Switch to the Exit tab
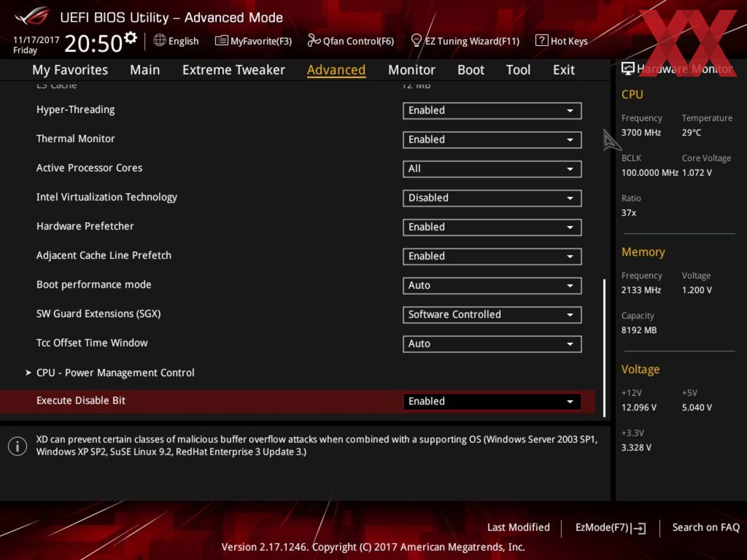Screen dimensions: 747x560 click(564, 70)
